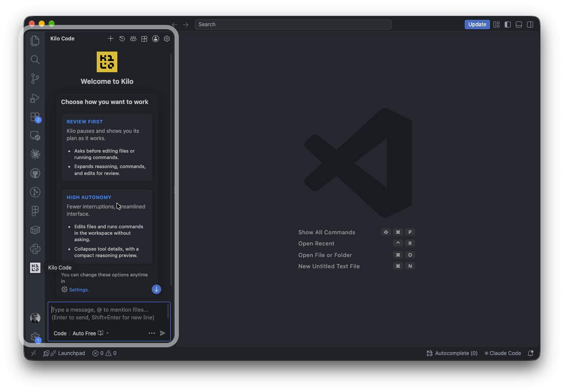Click the 'Choose how you want to work' heading
Viewport: 564px width, 392px height.
pos(104,102)
